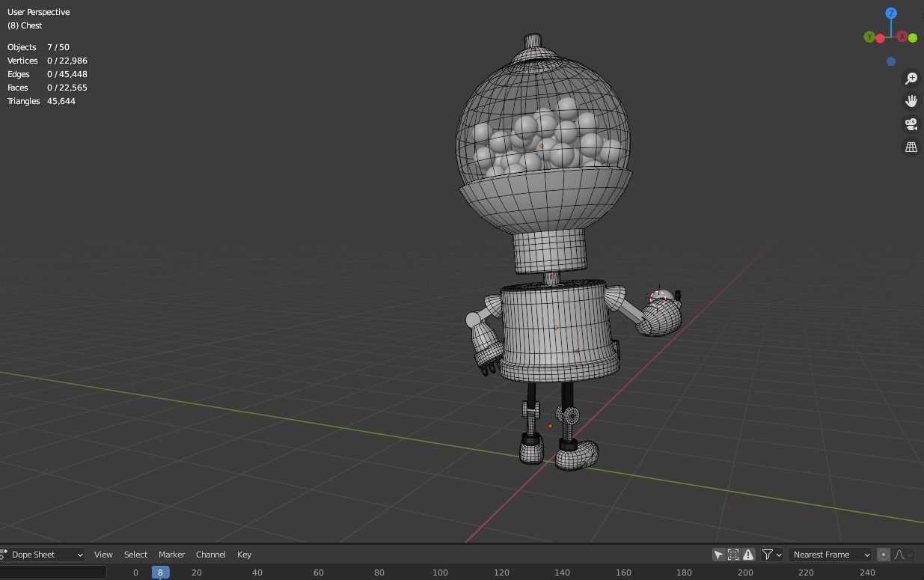
Task: Switch perspective/orthographic with the grid icon
Action: 911,147
